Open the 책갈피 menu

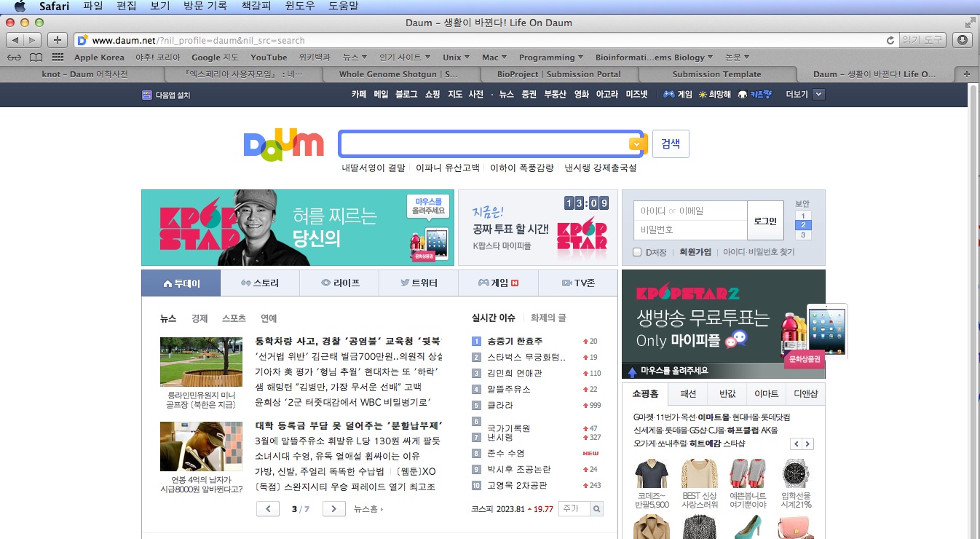[x=256, y=6]
